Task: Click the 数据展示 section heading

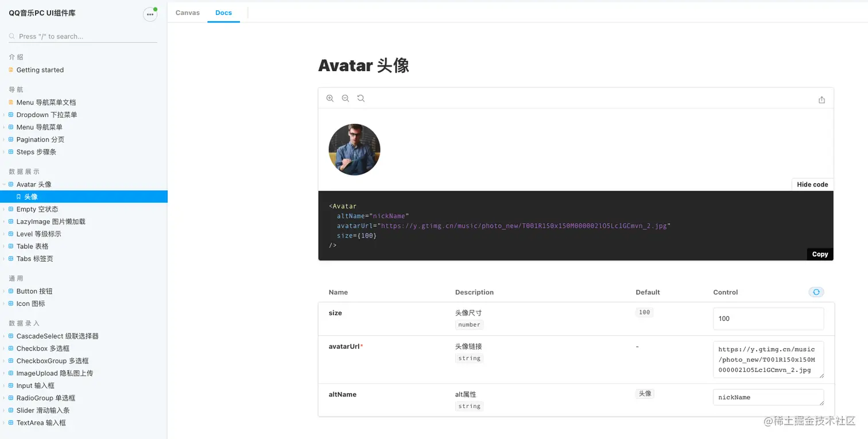Action: (24, 172)
